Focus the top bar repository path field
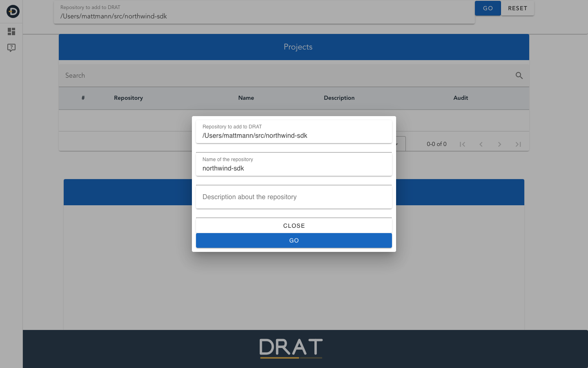The width and height of the screenshot is (588, 368). click(x=264, y=12)
